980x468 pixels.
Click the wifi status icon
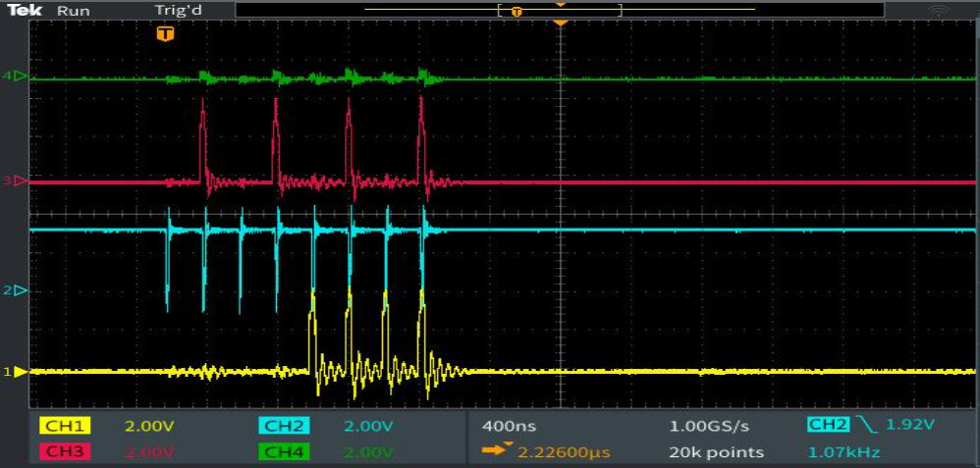(938, 11)
